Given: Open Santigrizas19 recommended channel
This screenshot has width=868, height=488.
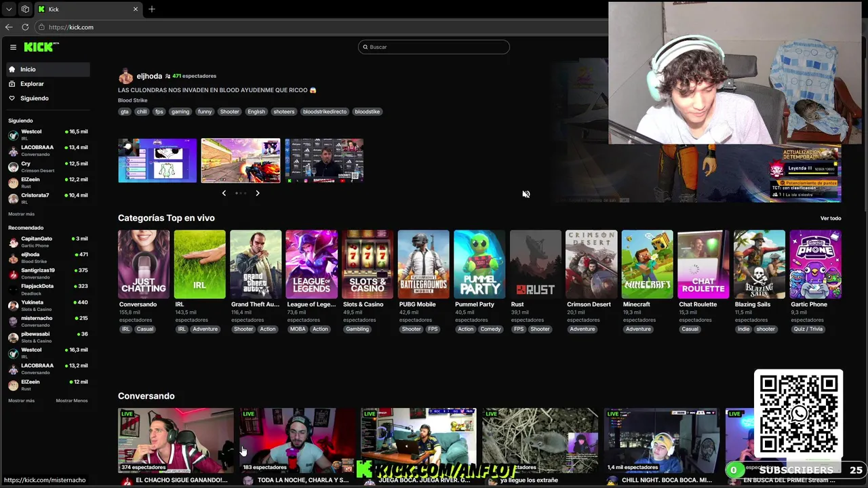Looking at the screenshot, I should tap(47, 273).
